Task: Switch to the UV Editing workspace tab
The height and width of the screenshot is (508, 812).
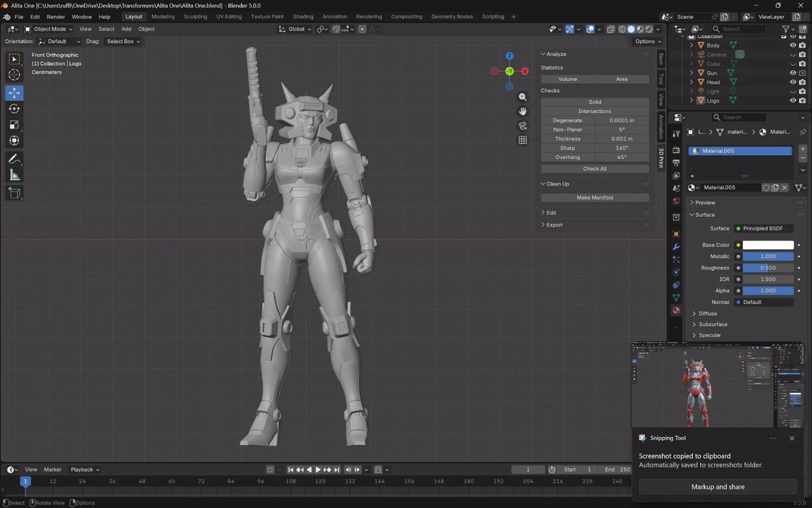Action: 229,16
